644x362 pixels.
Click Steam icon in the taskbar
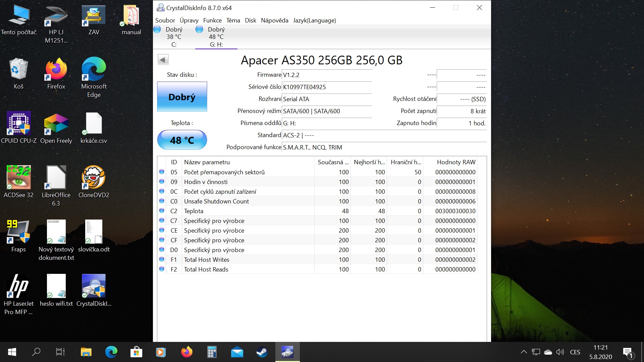[x=262, y=352]
